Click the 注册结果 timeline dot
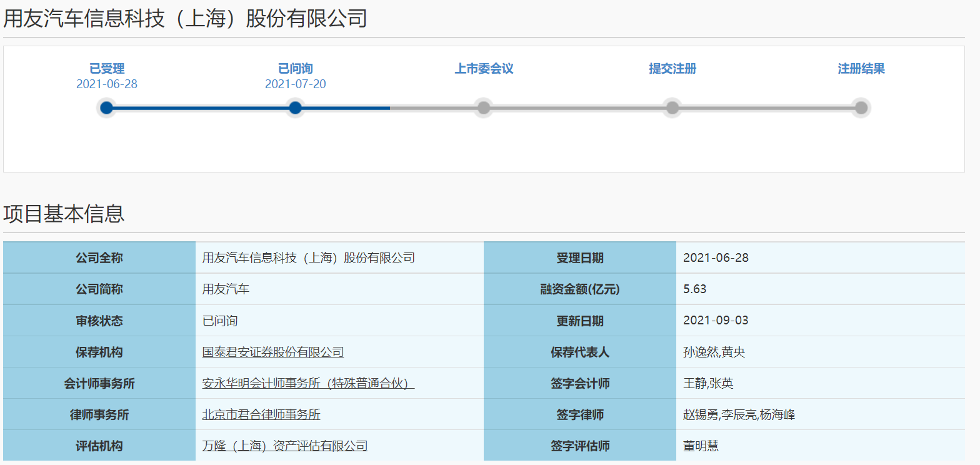 point(861,108)
